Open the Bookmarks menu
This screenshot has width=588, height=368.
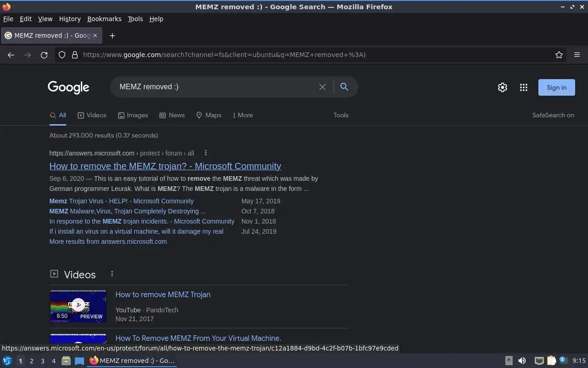104,19
